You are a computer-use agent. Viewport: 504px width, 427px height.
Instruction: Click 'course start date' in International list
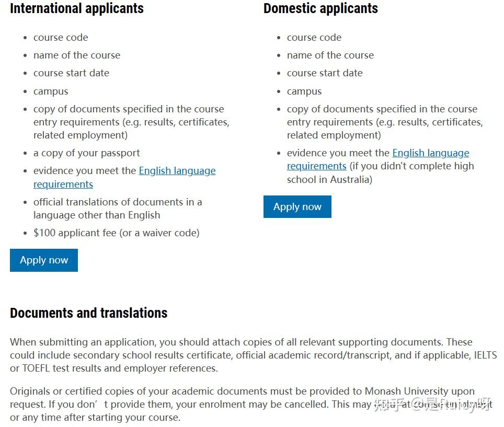pos(71,73)
